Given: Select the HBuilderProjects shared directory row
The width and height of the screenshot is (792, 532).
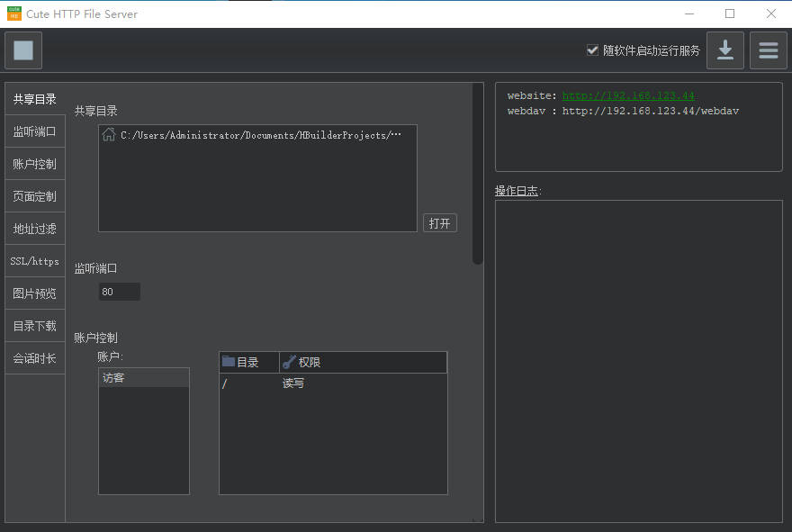Looking at the screenshot, I should [x=257, y=135].
